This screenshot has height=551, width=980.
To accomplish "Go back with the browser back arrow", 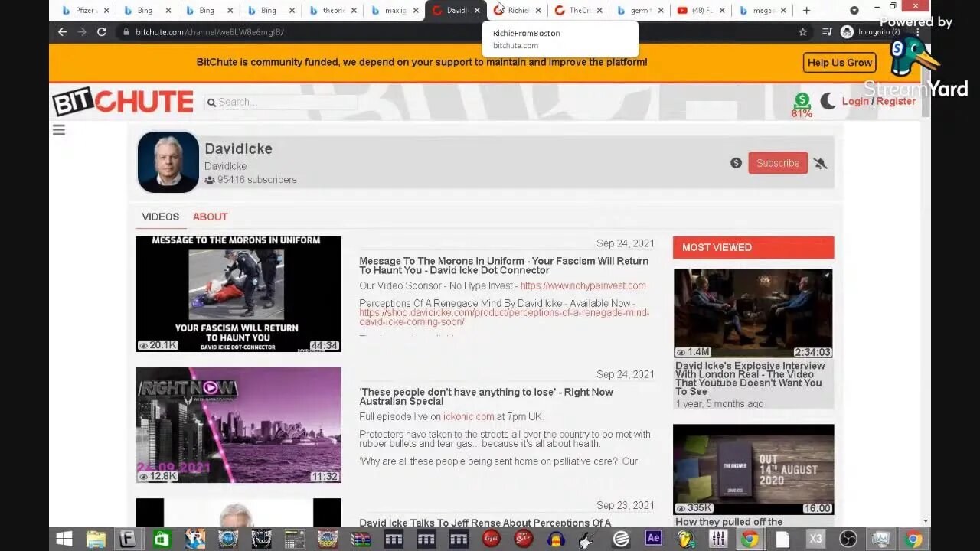I will tap(62, 32).
